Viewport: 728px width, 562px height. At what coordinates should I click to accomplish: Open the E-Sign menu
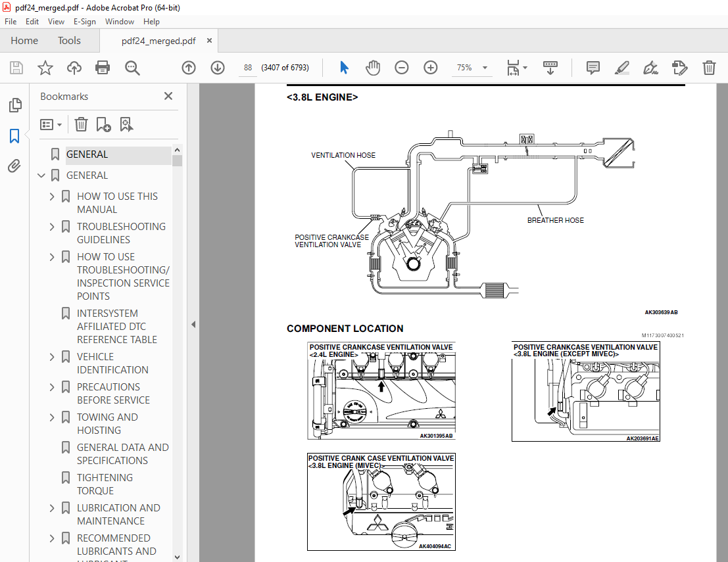pos(84,21)
